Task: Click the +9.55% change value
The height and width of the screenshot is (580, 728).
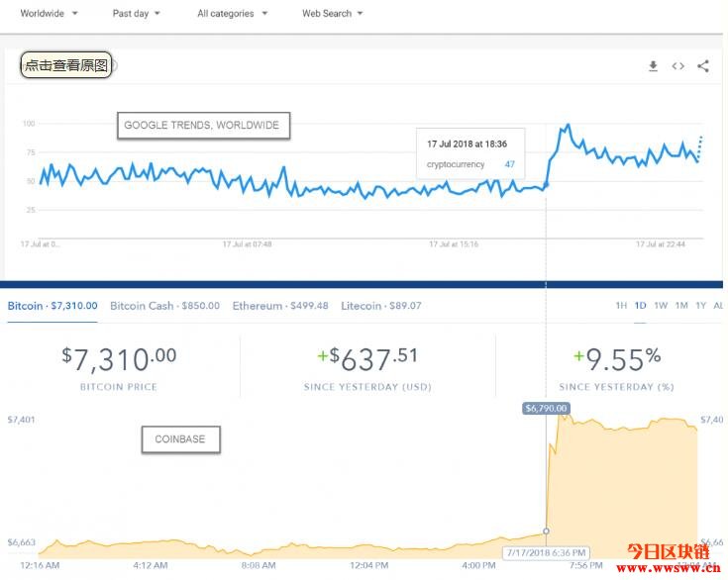Action: (617, 359)
